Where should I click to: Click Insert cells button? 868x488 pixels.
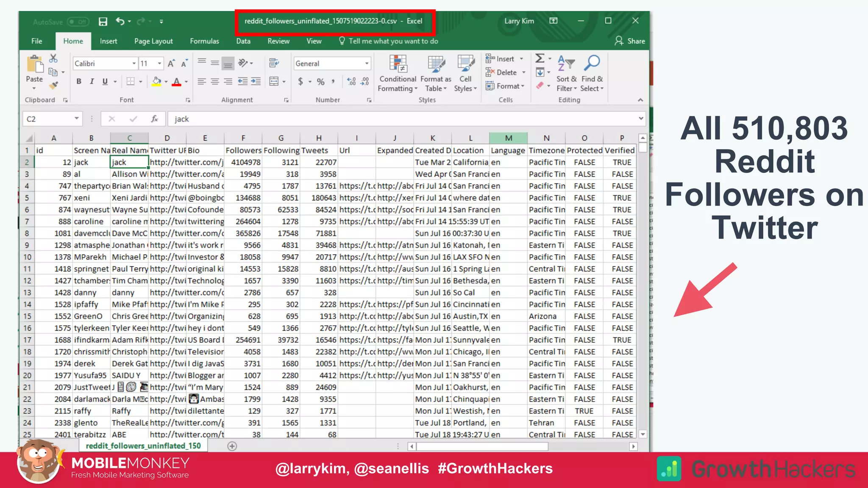click(500, 59)
